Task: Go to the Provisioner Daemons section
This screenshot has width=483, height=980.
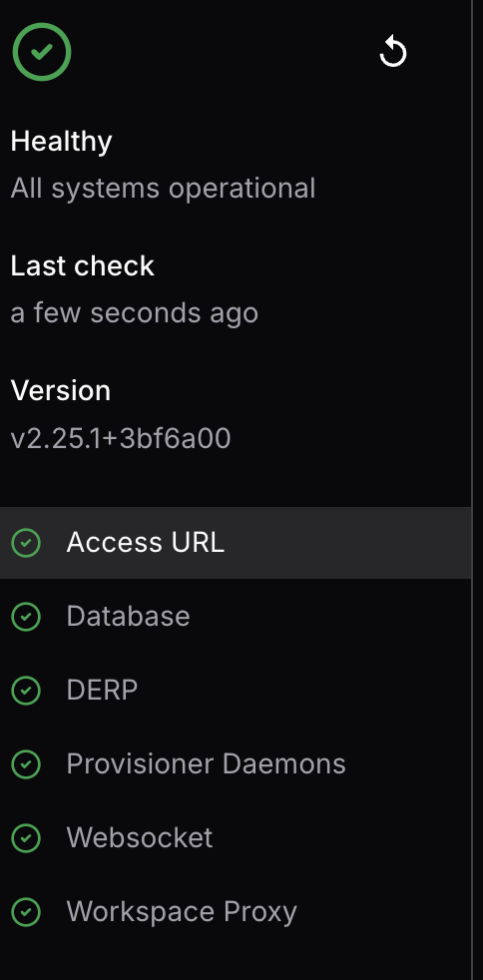Action: pyautogui.click(x=236, y=763)
